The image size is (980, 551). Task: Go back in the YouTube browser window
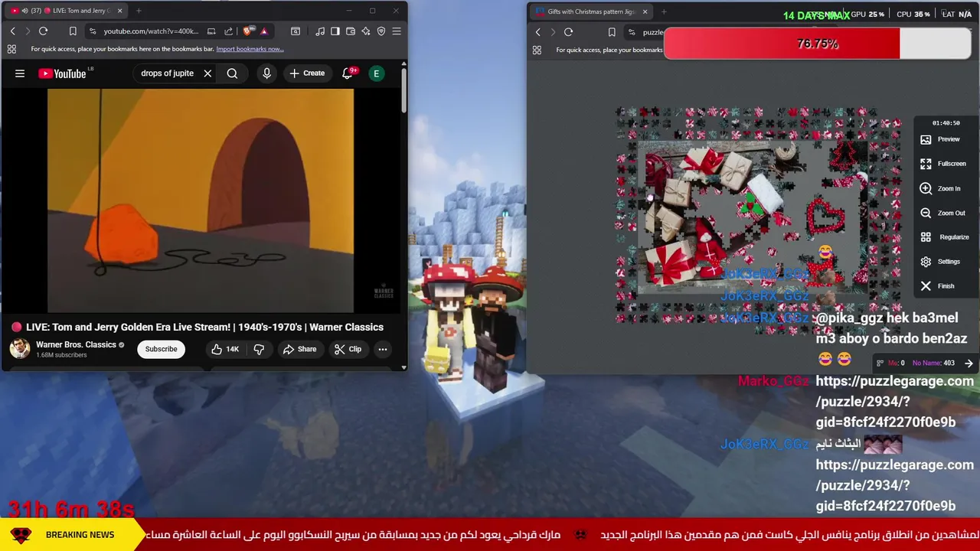12,31
